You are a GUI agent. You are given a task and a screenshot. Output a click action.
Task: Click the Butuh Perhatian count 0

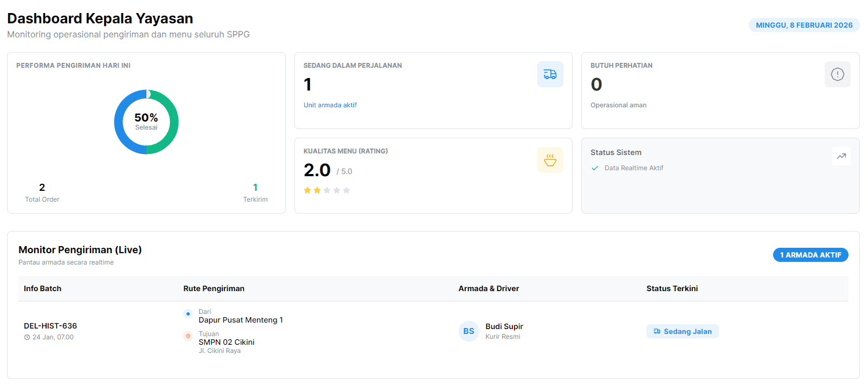596,85
